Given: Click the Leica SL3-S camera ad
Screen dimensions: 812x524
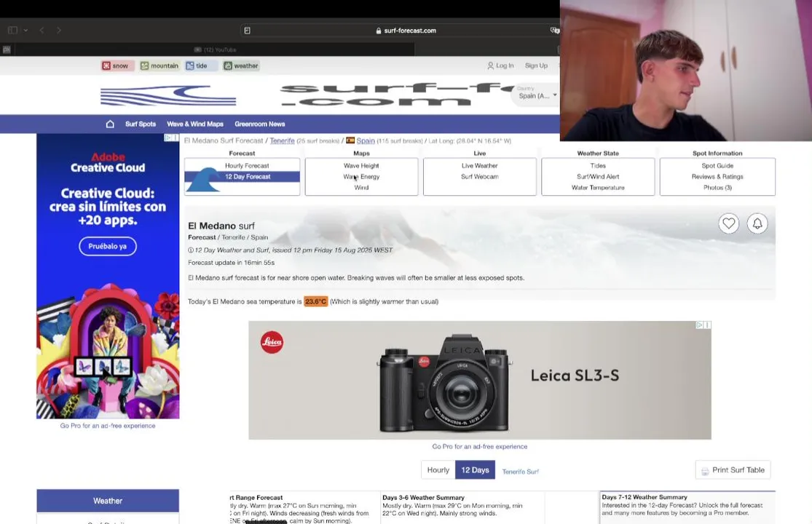Looking at the screenshot, I should (479, 380).
